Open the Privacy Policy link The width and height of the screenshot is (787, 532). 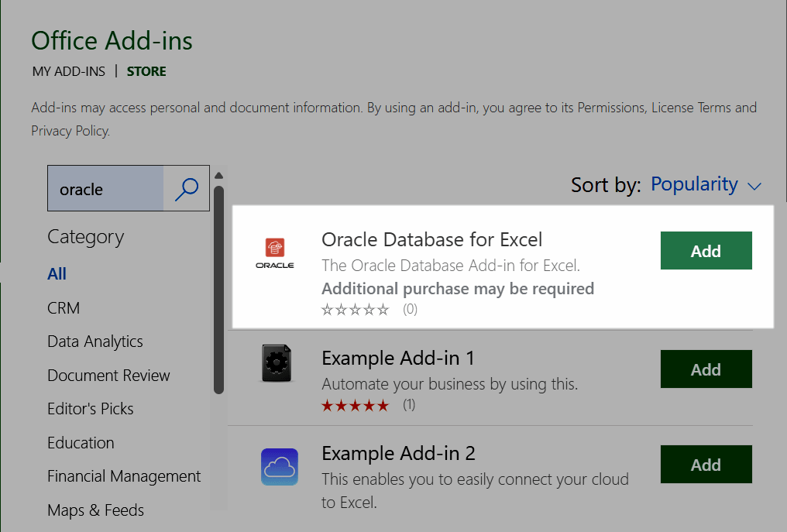tap(69, 130)
